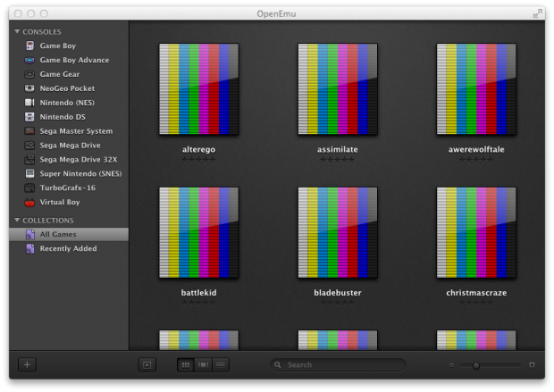Select the assimilate game cover
The height and width of the screenshot is (392, 554).
338,88
